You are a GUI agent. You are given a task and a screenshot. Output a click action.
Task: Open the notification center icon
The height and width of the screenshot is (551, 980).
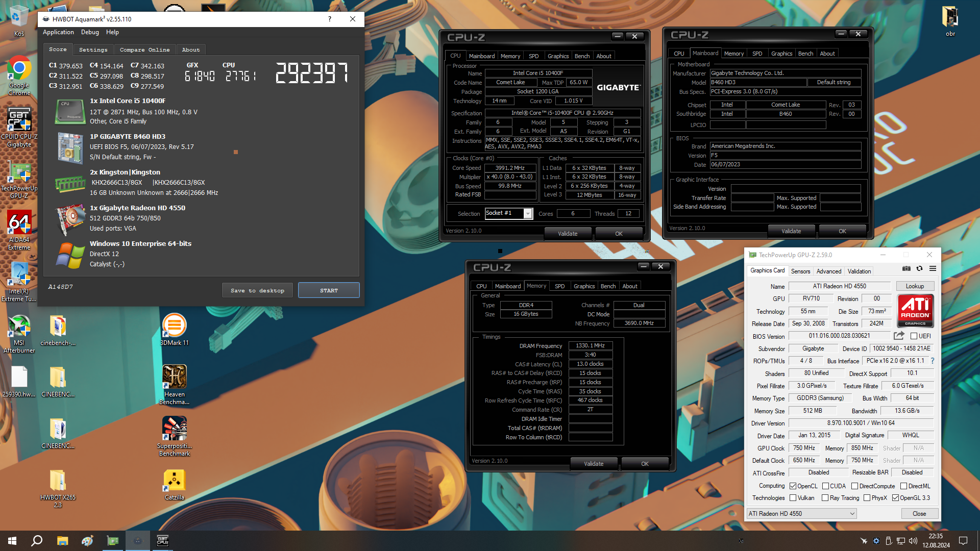963,541
